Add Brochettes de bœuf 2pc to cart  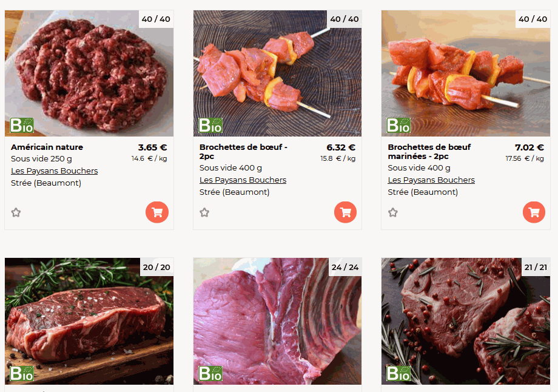coord(345,212)
